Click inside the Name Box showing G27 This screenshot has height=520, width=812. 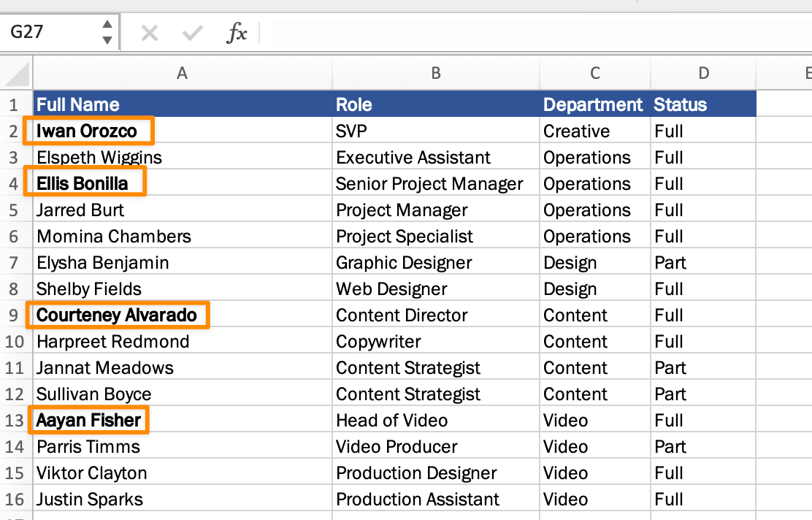[51, 33]
